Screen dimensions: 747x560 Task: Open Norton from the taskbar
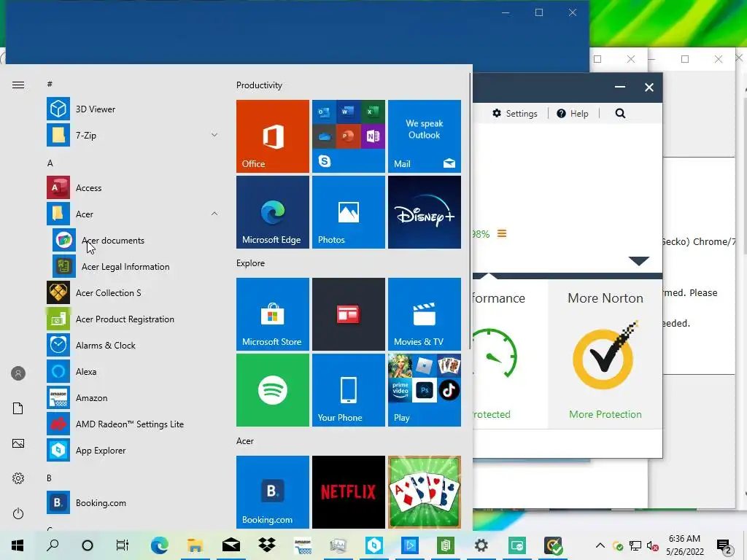coord(553,545)
